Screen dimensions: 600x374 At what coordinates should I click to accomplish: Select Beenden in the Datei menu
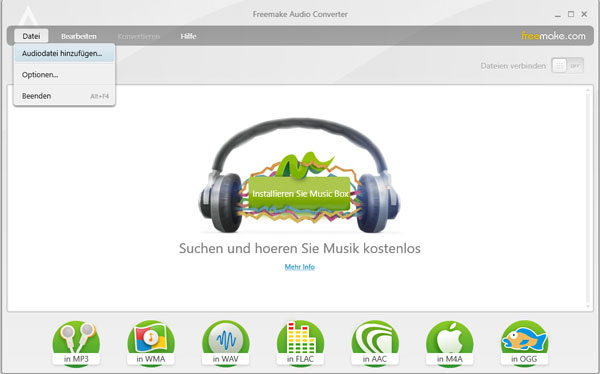(64, 96)
